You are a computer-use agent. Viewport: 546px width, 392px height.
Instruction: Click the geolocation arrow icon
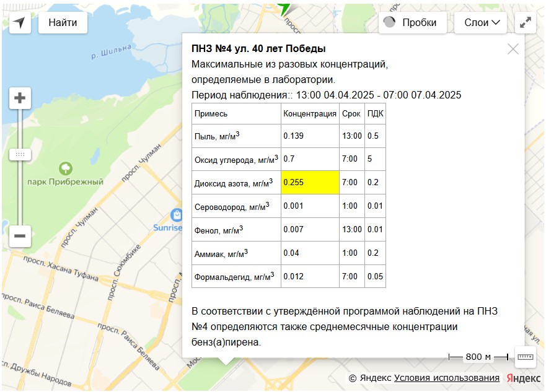(20, 23)
